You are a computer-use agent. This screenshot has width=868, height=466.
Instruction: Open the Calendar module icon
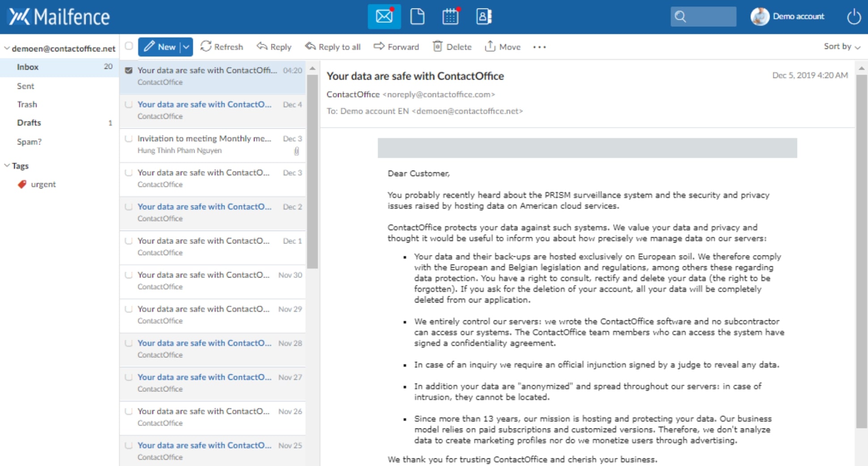450,17
